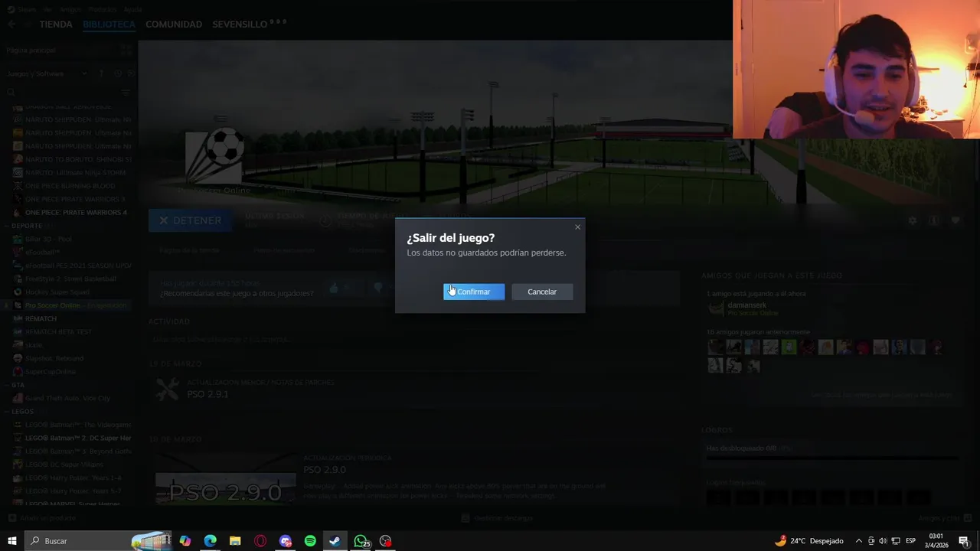Open the COMUNIDAD tab
This screenshot has height=551, width=980.
click(x=174, y=24)
